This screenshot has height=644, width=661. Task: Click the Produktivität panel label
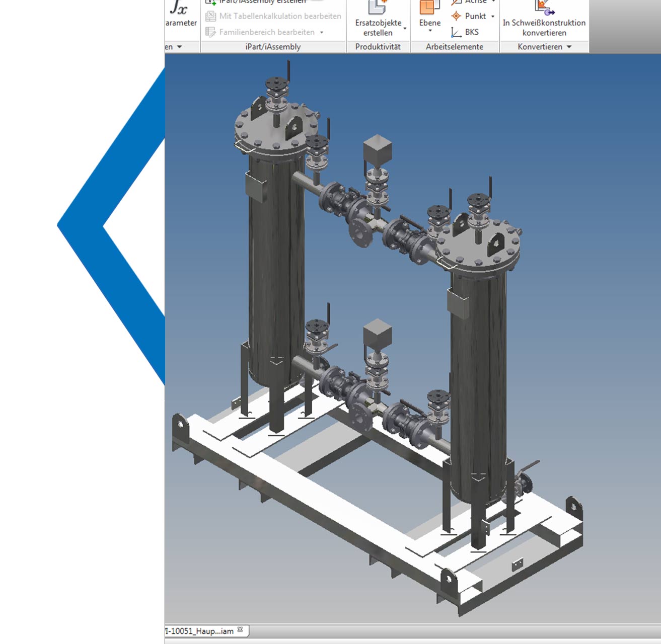coord(378,47)
